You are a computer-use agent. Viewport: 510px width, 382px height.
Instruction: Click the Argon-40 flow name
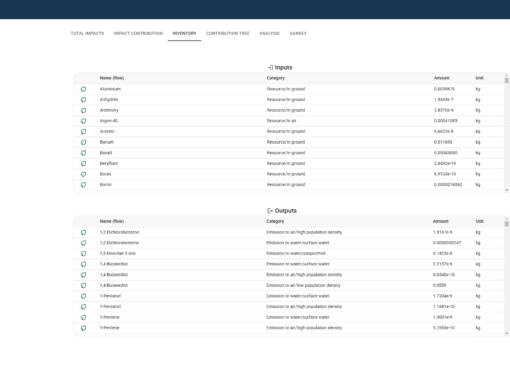click(109, 121)
